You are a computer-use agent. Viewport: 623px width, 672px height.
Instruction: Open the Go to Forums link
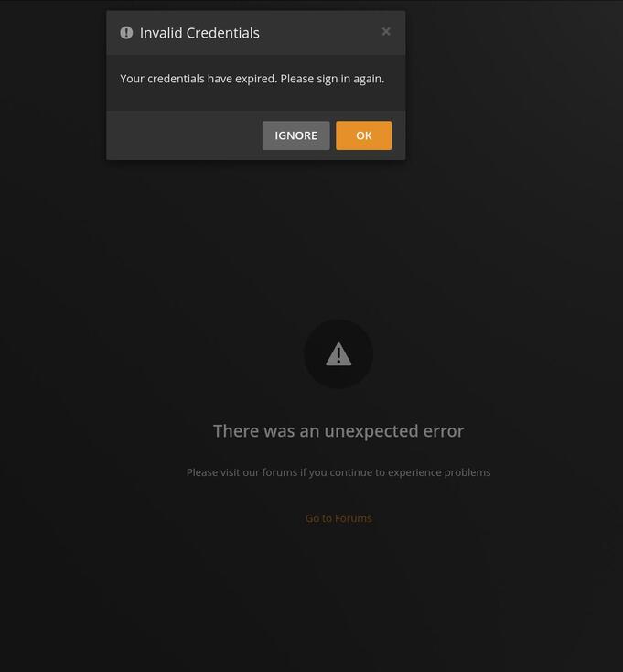click(338, 518)
